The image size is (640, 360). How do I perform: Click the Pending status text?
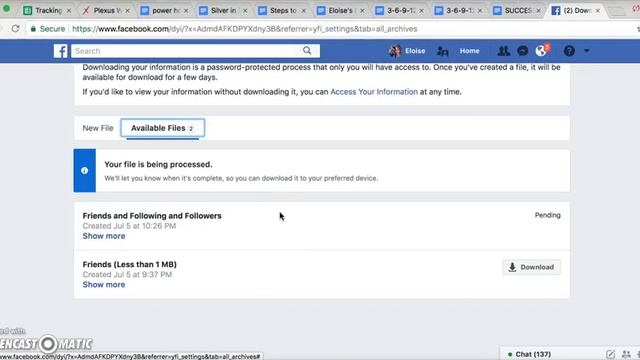pos(547,215)
